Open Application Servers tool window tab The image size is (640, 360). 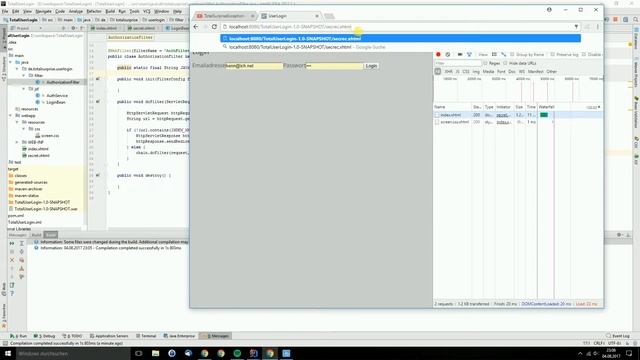coord(109,336)
